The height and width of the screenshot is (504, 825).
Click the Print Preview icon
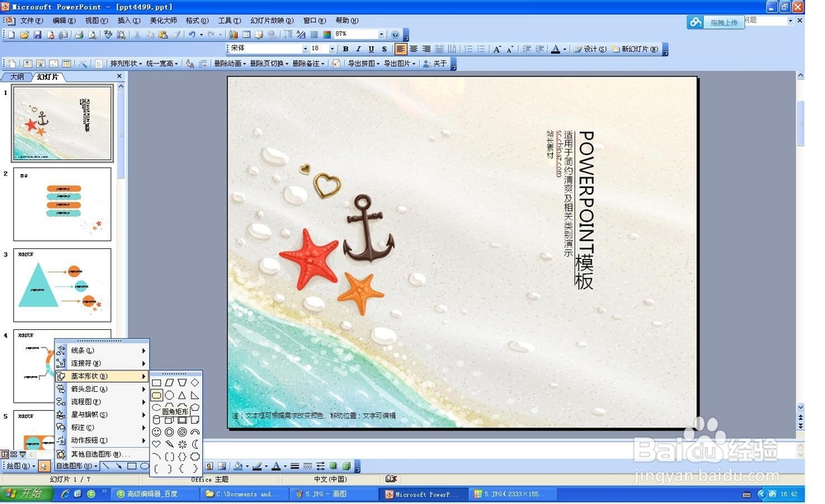pyautogui.click(x=92, y=35)
